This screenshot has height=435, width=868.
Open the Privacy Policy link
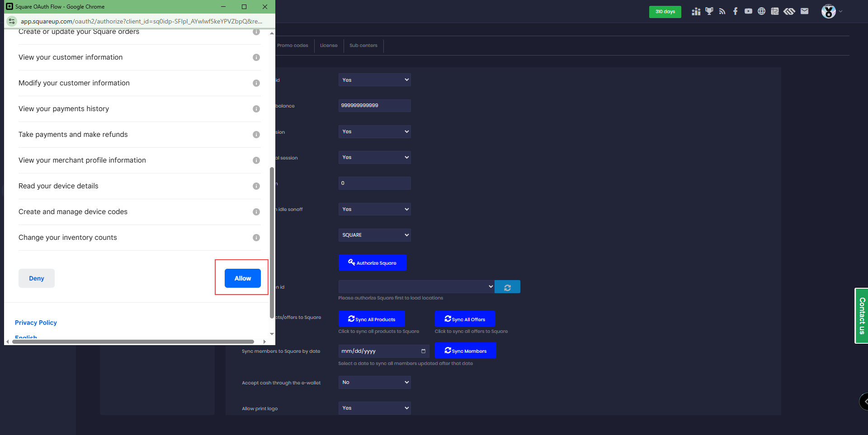[36, 323]
